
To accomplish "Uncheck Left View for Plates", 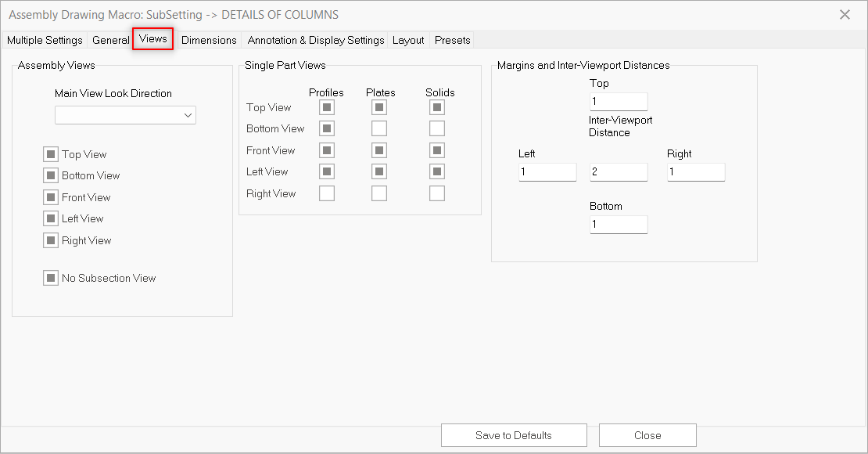I will point(379,171).
